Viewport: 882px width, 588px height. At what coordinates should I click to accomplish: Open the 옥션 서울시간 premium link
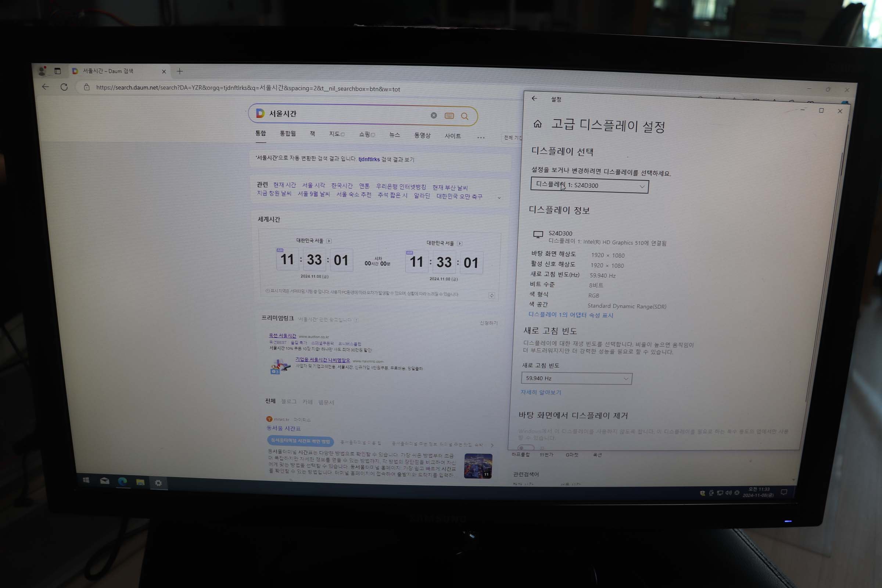[x=282, y=336]
